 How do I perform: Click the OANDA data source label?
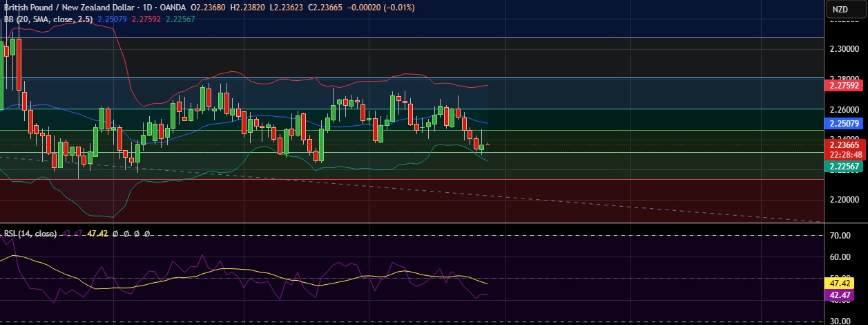click(171, 8)
